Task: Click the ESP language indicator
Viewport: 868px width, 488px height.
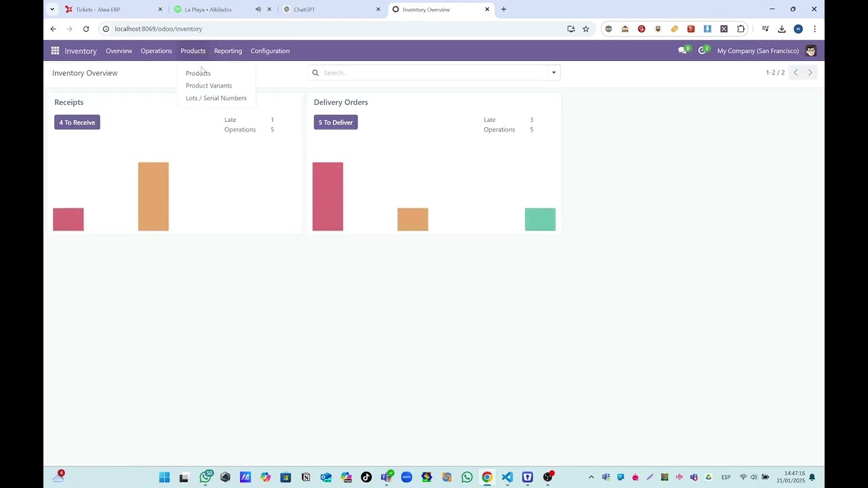Action: click(x=726, y=477)
